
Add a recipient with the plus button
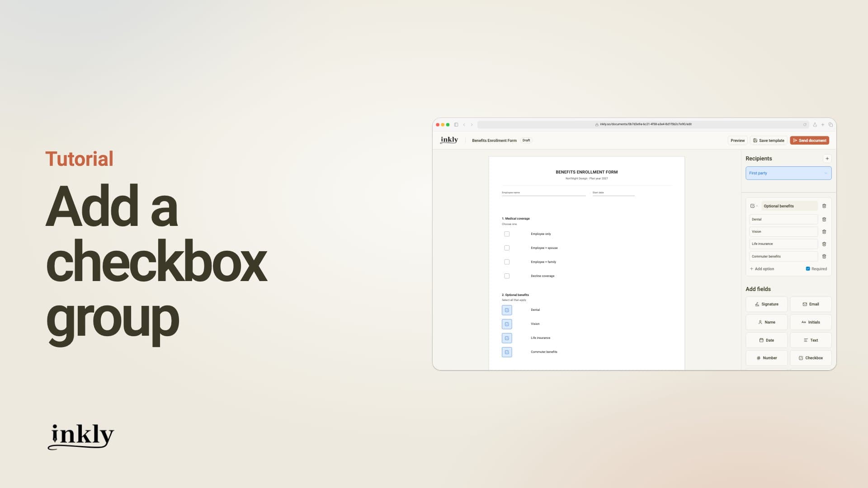pyautogui.click(x=827, y=159)
